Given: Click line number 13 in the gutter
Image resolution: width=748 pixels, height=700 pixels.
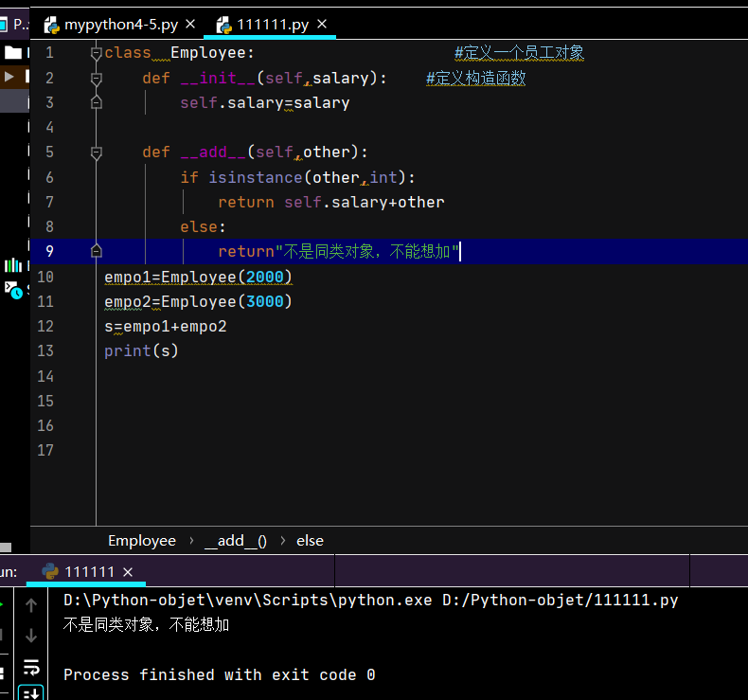Looking at the screenshot, I should [x=45, y=350].
